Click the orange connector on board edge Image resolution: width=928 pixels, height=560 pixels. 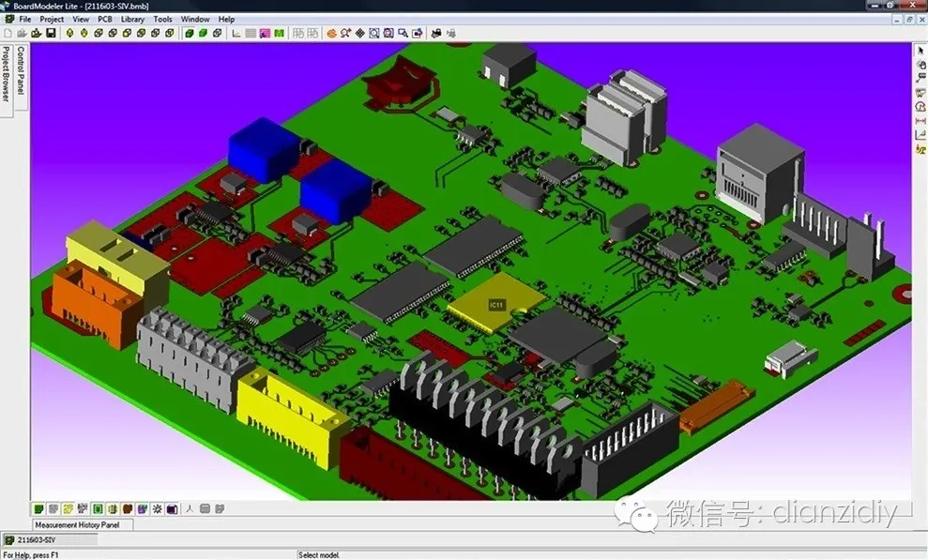(x=98, y=305)
